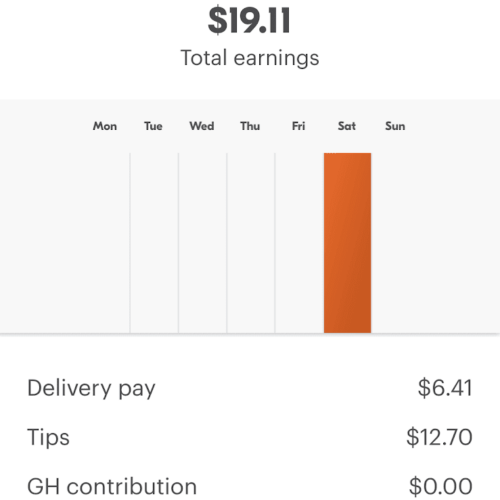This screenshot has height=500, width=500.
Task: Tap the empty Wednesday chart column
Action: coord(202,243)
